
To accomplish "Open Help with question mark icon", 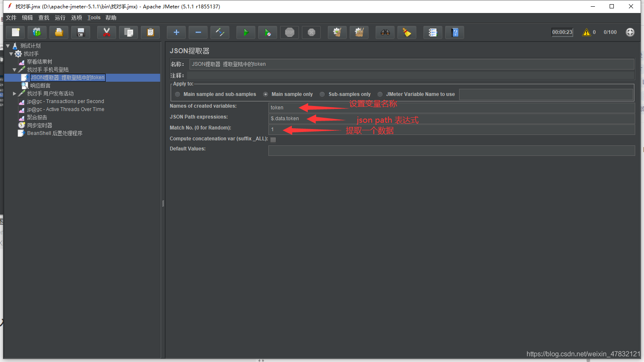I will pos(455,32).
